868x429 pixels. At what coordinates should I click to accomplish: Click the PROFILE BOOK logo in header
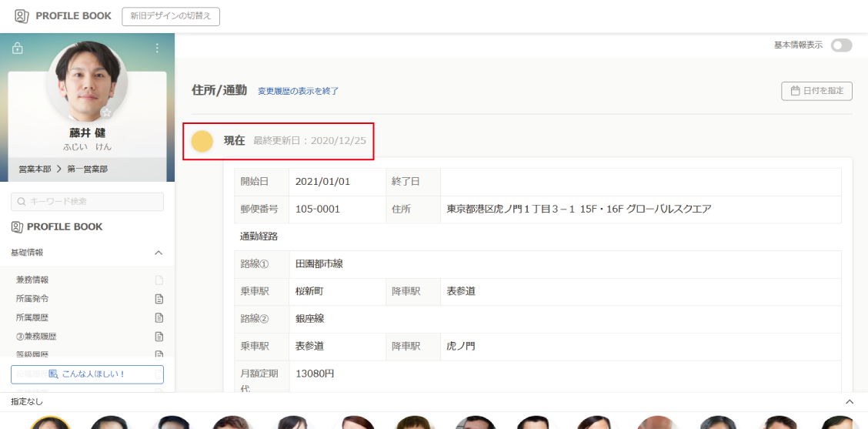point(63,16)
